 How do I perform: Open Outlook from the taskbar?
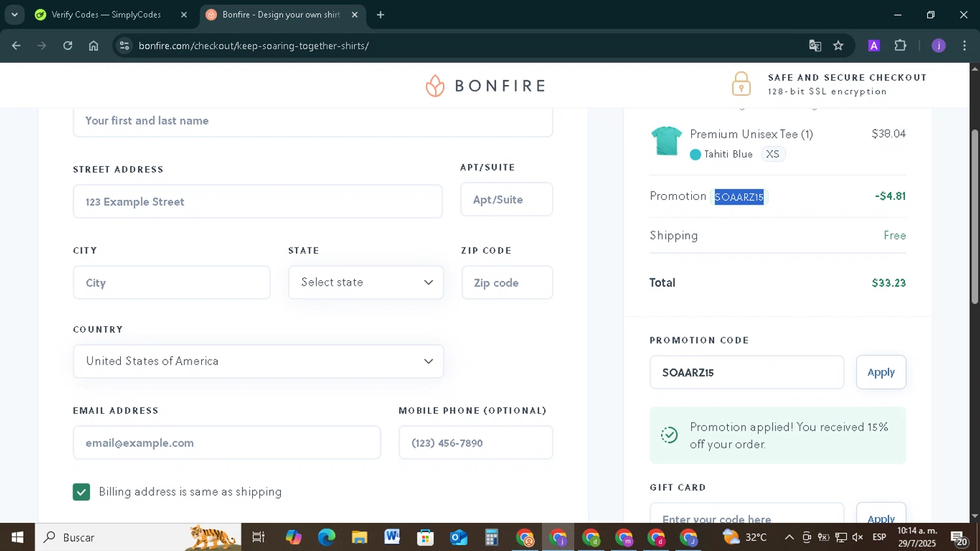tap(459, 537)
